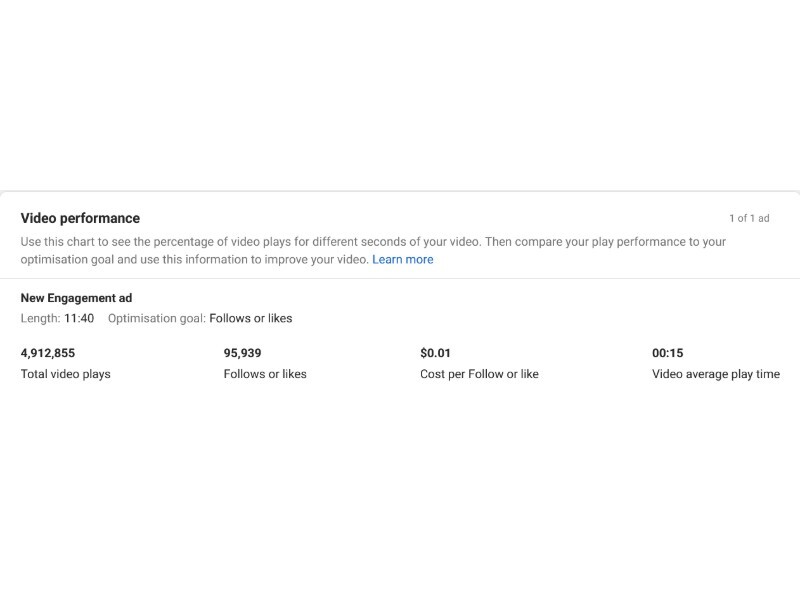
Task: Select the Follows or likes metric
Action: (265, 373)
